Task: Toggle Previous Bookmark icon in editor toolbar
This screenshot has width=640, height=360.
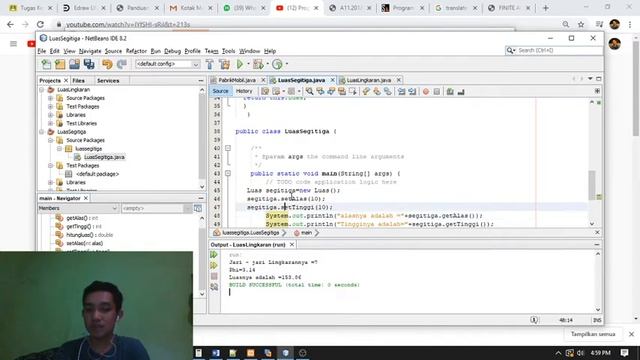Action: tap(366, 91)
